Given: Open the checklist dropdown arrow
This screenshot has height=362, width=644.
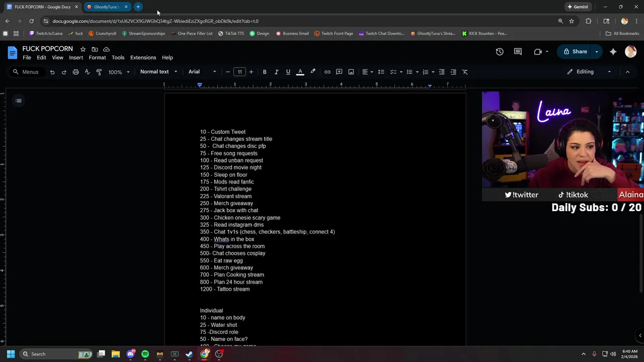Looking at the screenshot, I should [x=401, y=72].
